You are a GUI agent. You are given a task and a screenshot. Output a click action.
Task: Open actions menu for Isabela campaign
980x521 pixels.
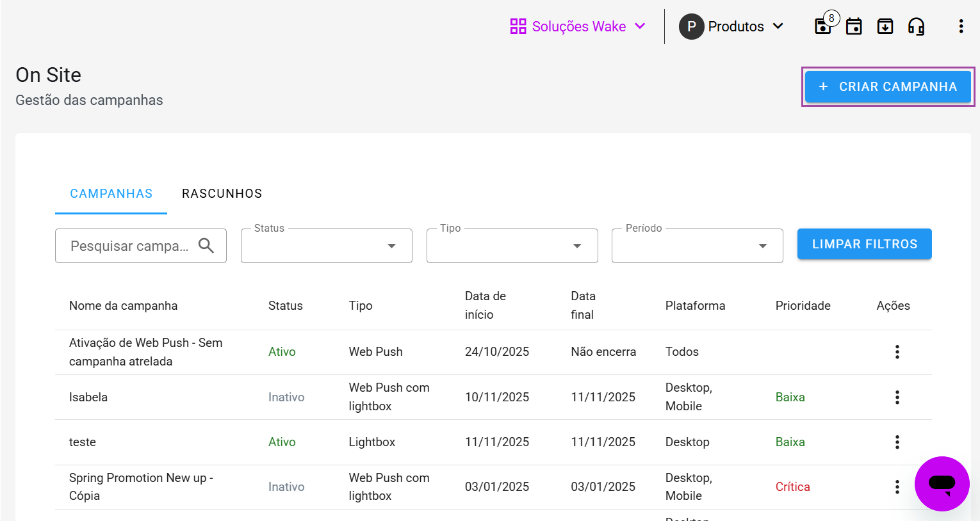tap(897, 397)
